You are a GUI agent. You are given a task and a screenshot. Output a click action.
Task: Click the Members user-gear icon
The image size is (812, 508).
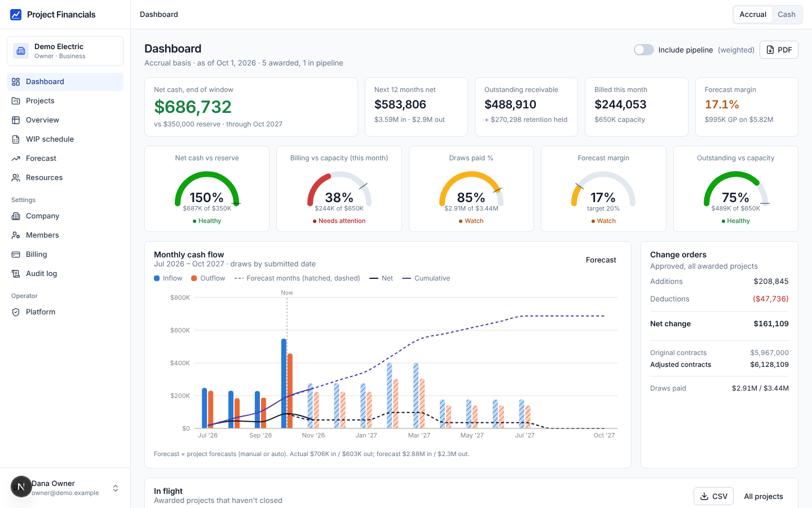16,235
